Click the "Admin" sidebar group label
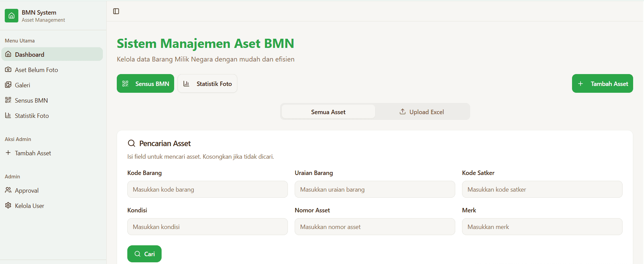The image size is (644, 264). 13,176
